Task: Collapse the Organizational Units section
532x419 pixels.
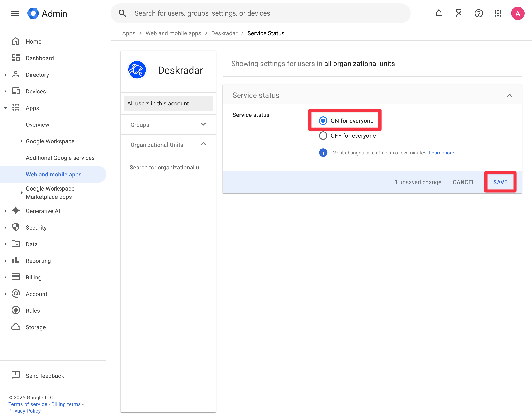Action: [203, 144]
